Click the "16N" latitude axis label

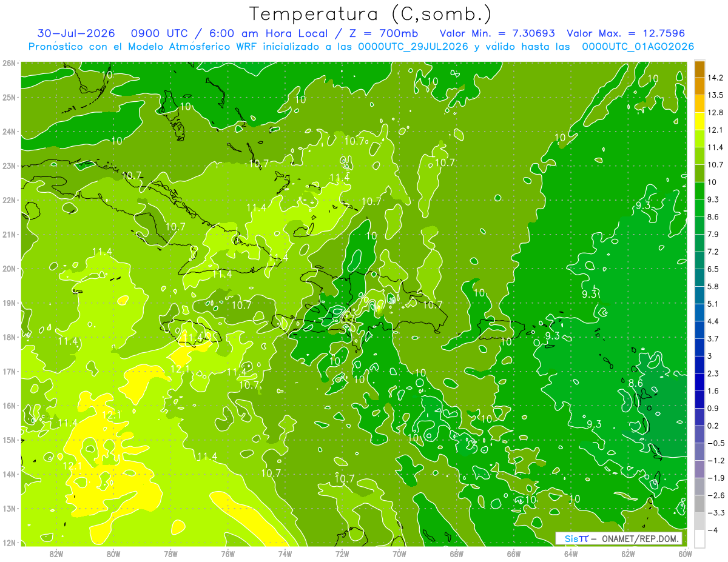pos(9,406)
